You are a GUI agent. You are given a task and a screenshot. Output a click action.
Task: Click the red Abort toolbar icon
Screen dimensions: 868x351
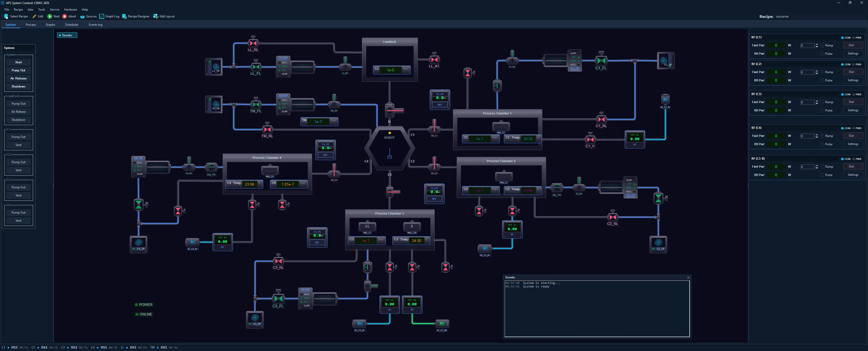(x=64, y=16)
